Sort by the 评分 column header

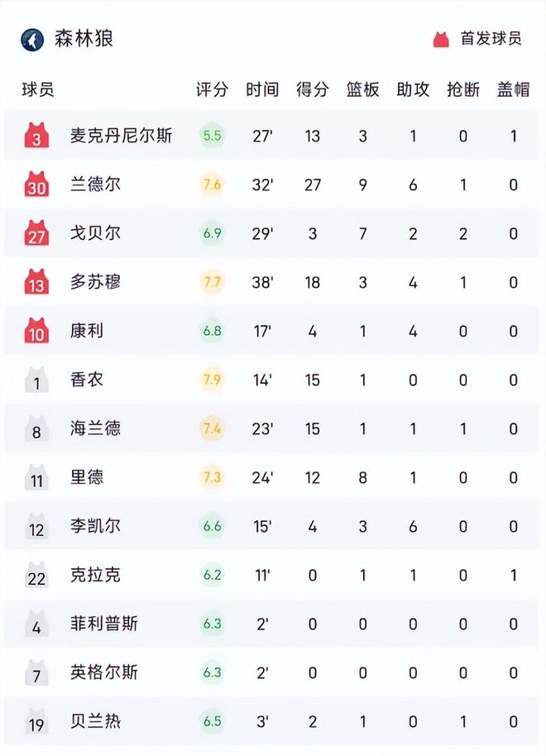(x=212, y=90)
